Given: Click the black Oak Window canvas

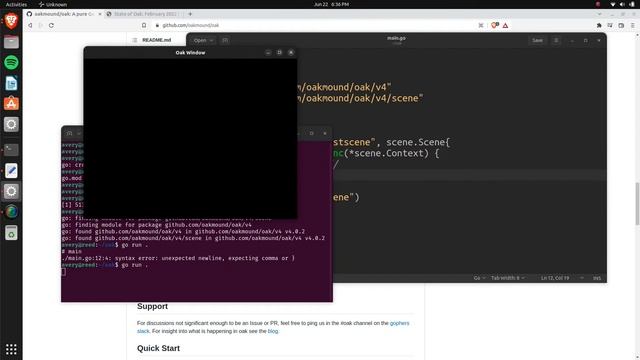Looking at the screenshot, I should point(190,138).
